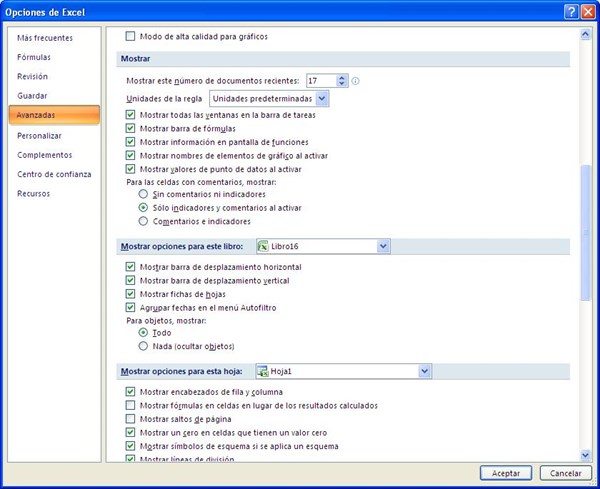
Task: Toggle Agrupar fechas en el menú Autofiltro
Action: point(130,307)
